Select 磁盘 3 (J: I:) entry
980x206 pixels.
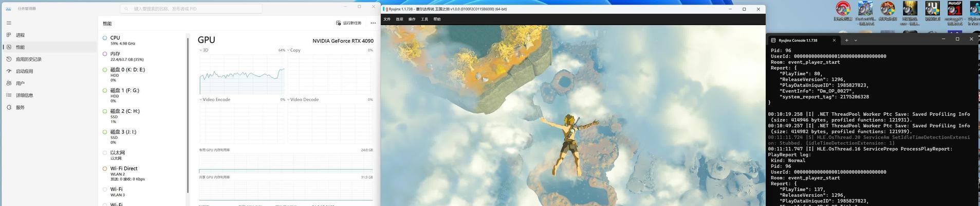(142, 136)
